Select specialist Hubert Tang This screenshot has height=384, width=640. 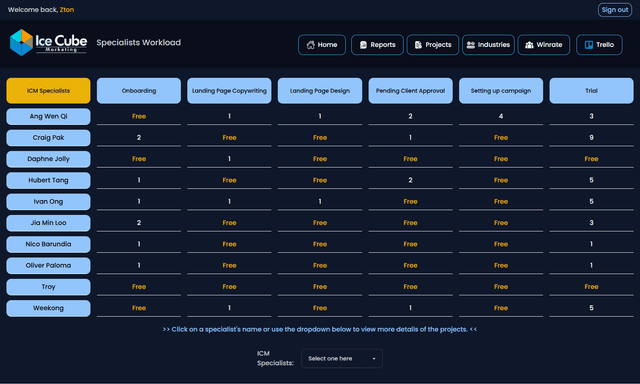click(48, 180)
